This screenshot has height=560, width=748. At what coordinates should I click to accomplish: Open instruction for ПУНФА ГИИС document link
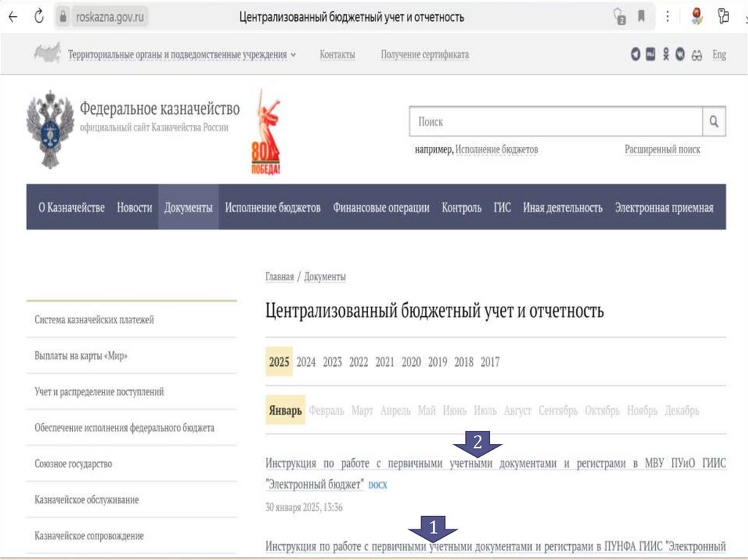pos(496,546)
